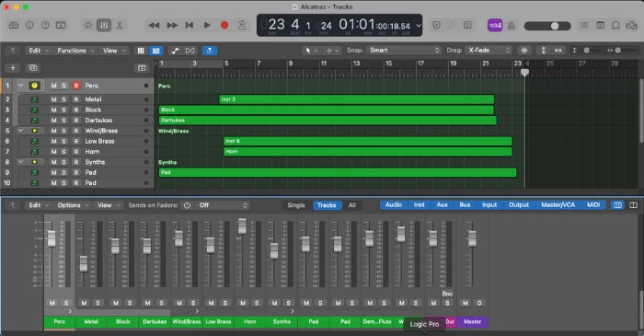Toggle Master/VCA channel strip filter
Image resolution: width=644 pixels, height=336 pixels.
coord(558,204)
